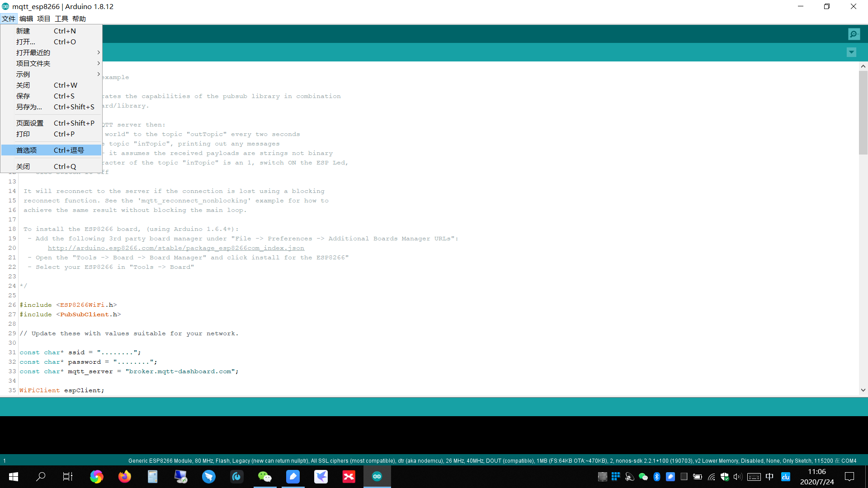Open taskbar search magnifier
The width and height of the screenshot is (868, 488).
(x=41, y=476)
